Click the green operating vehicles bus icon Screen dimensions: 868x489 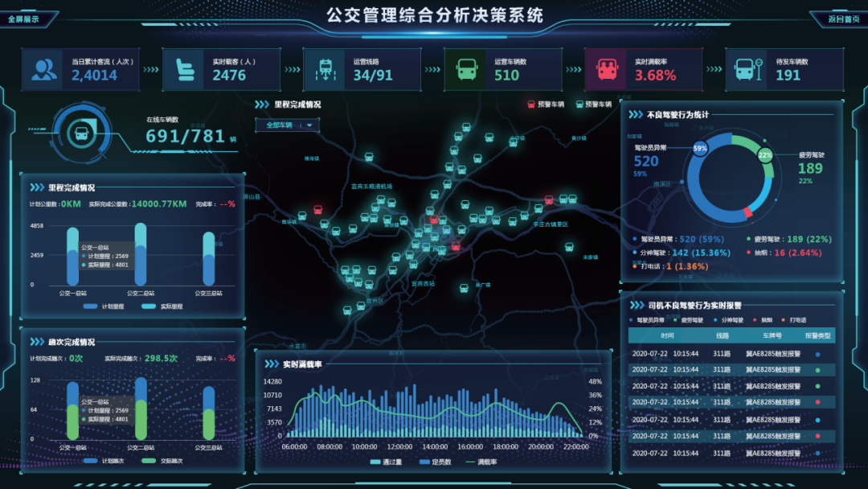tap(466, 70)
